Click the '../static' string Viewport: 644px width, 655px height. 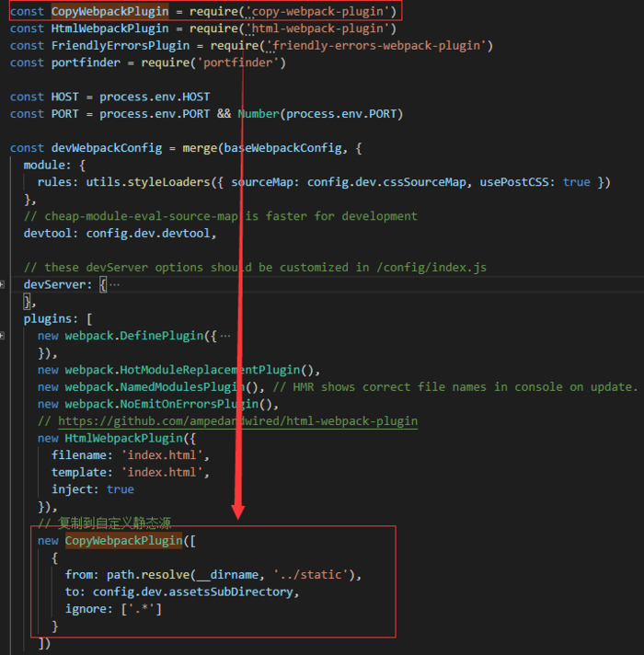(x=310, y=575)
